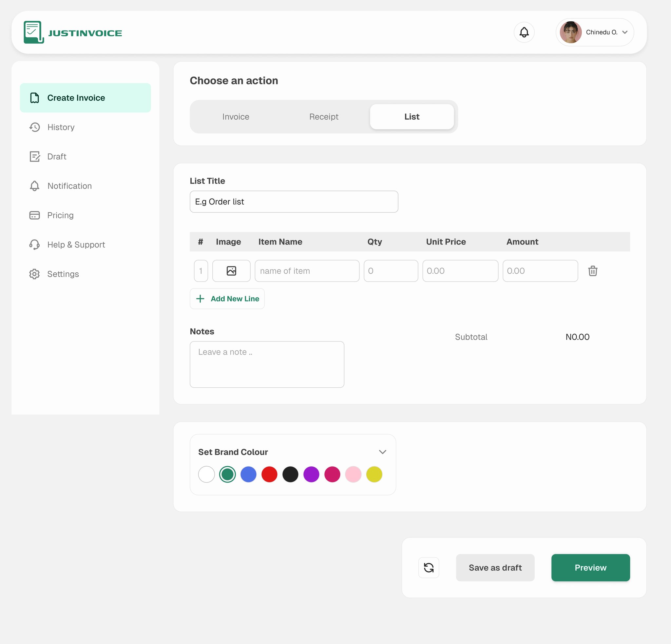Select the green brand colour
Screen dimensions: 671x644
(x=227, y=474)
